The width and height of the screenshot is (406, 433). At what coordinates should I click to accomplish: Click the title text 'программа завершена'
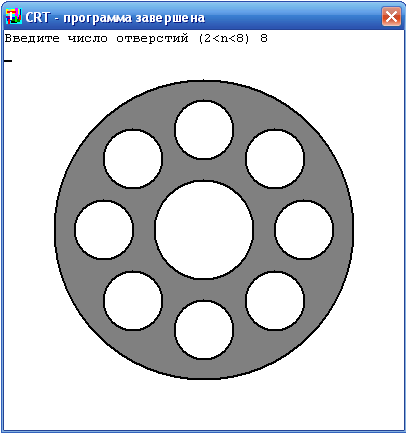pos(134,17)
